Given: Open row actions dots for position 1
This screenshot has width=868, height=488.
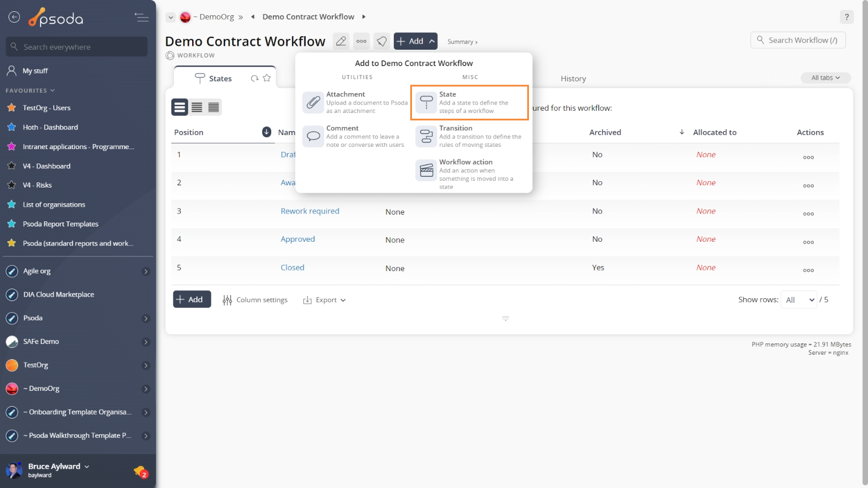Looking at the screenshot, I should [x=809, y=158].
